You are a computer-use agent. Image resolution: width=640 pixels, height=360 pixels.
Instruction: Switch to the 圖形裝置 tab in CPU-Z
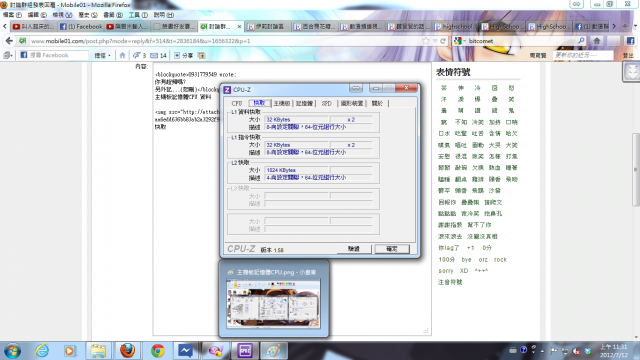[x=352, y=103]
